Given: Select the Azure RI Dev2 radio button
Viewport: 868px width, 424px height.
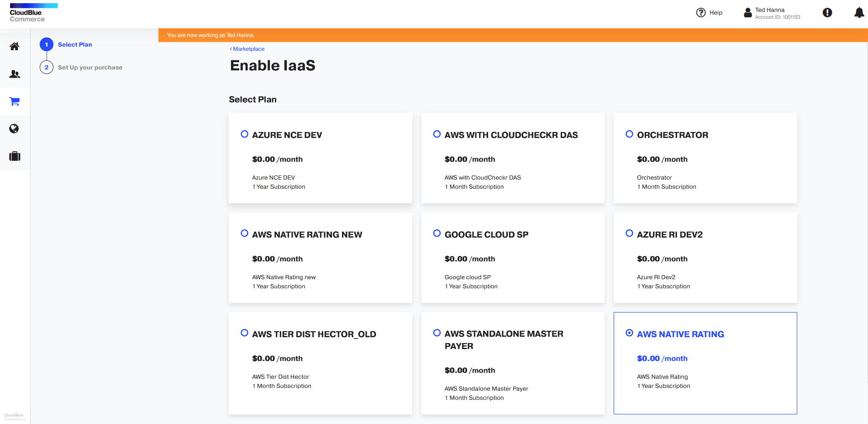Looking at the screenshot, I should click(x=630, y=233).
